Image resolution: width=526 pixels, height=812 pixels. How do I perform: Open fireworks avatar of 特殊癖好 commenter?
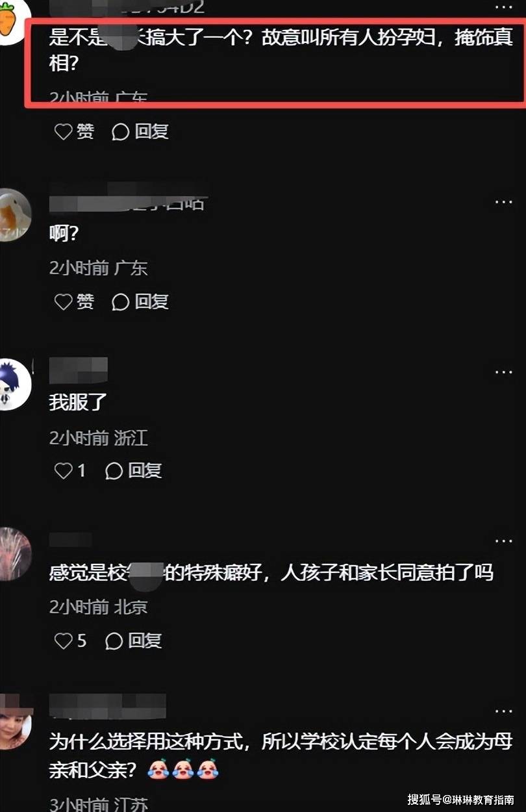(x=14, y=554)
